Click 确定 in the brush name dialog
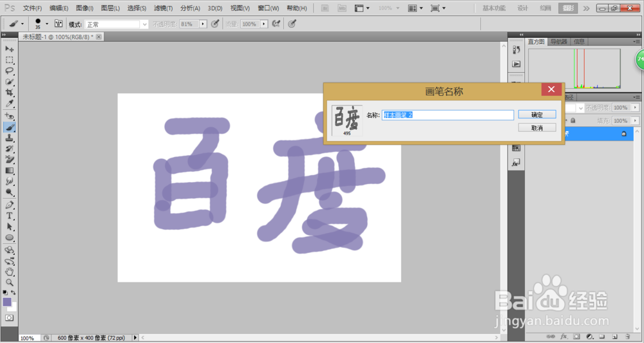Viewport: 644px width, 343px height. click(x=537, y=115)
